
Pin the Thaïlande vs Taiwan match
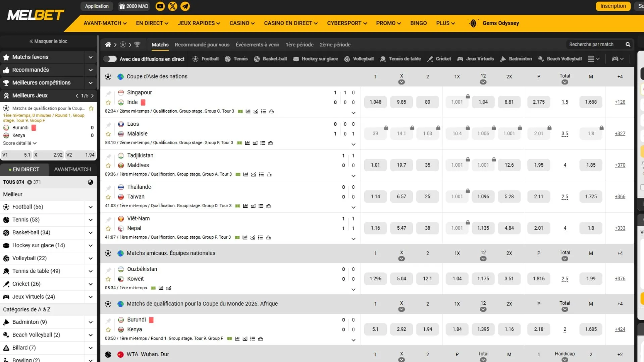pyautogui.click(x=108, y=188)
